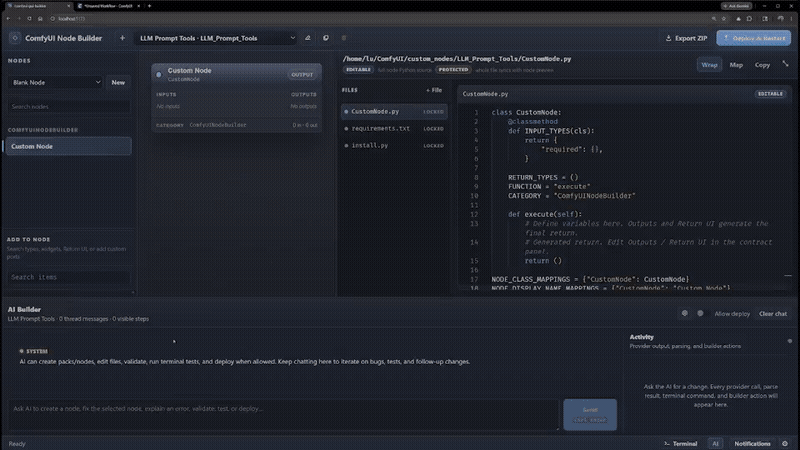This screenshot has height=450, width=800.
Task: Open the Notifications panel tab
Action: (752, 444)
